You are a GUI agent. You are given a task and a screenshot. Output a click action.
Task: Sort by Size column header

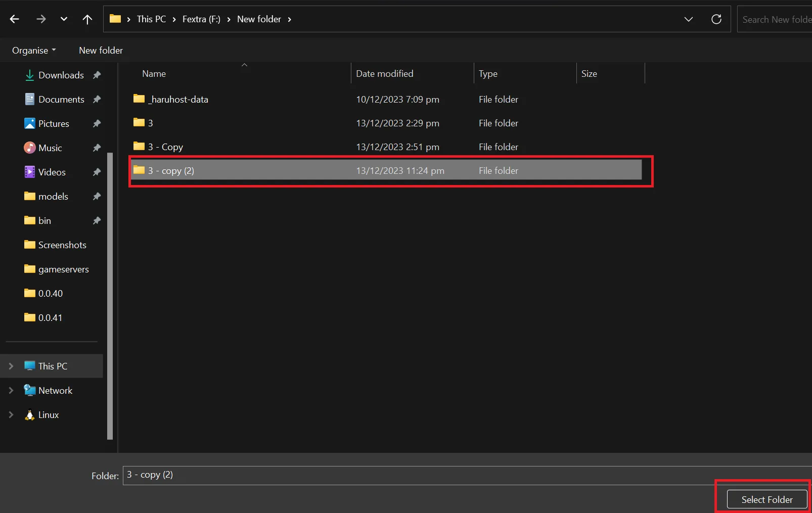click(589, 74)
